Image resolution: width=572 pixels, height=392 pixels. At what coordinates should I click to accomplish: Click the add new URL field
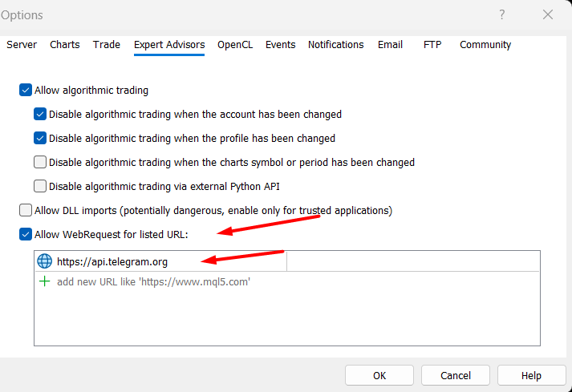pos(154,282)
